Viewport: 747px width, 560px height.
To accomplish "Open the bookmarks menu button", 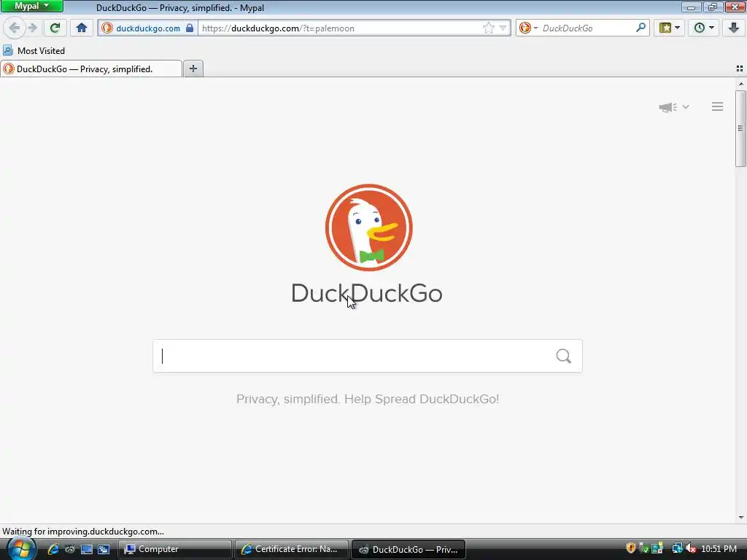I will [670, 28].
